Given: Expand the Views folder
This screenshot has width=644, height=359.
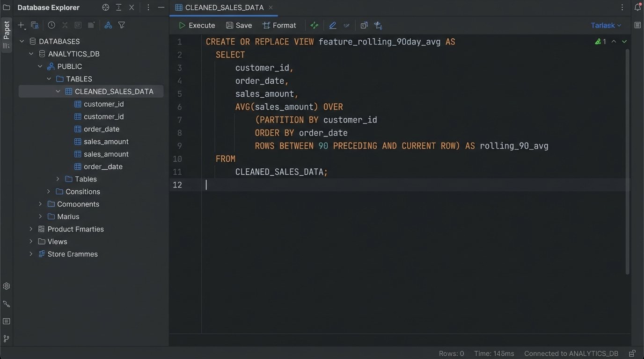Looking at the screenshot, I should (31, 242).
